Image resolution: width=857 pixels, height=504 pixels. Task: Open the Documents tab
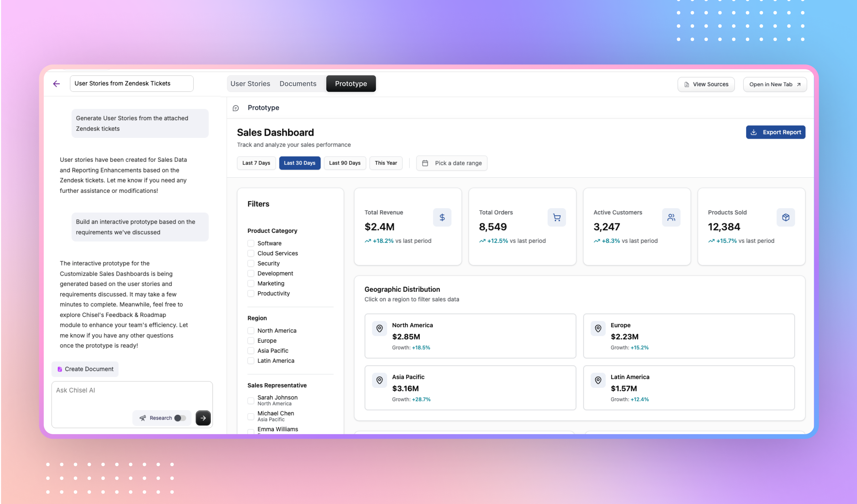(298, 83)
